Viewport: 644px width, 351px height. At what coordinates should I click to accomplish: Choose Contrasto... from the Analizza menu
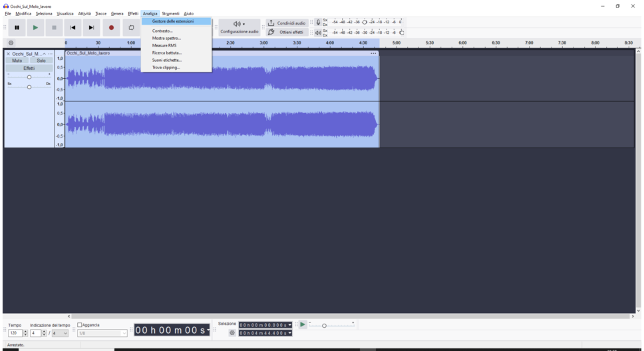point(176,31)
